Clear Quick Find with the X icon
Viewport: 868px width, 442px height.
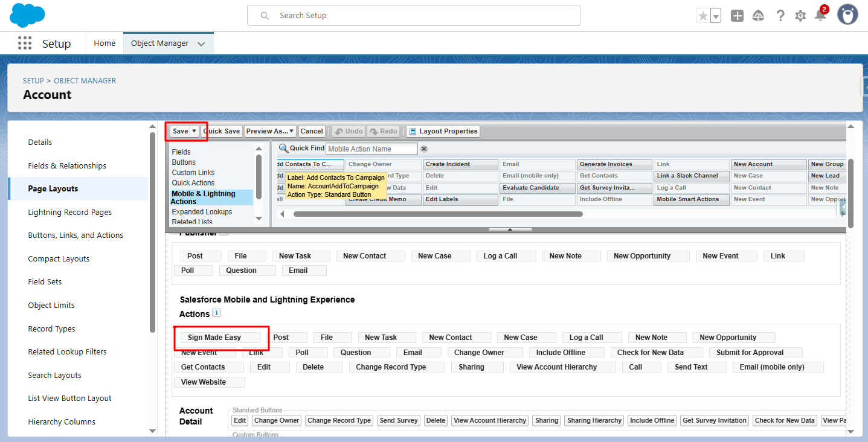424,149
